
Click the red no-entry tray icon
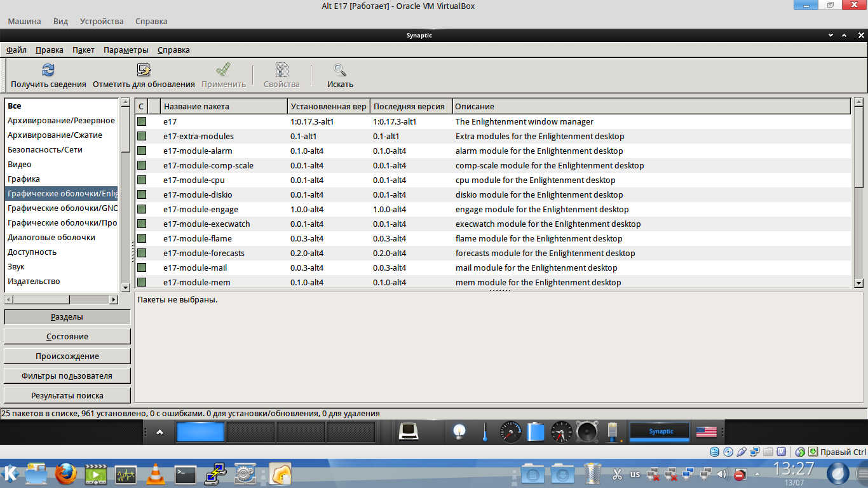coord(740,474)
